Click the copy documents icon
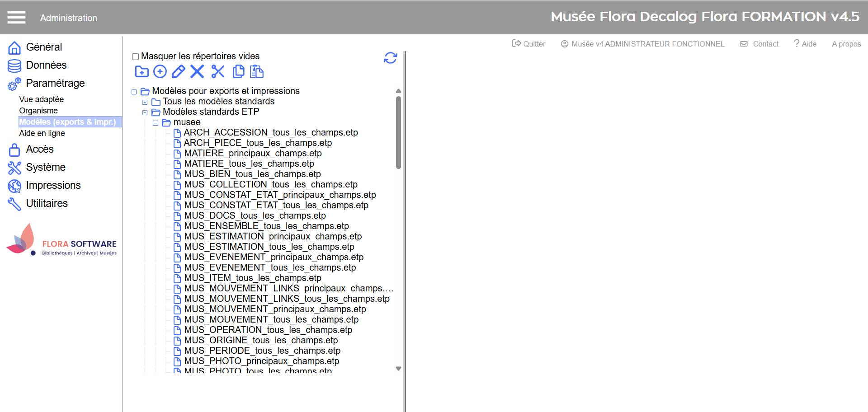The image size is (868, 412). pyautogui.click(x=238, y=71)
